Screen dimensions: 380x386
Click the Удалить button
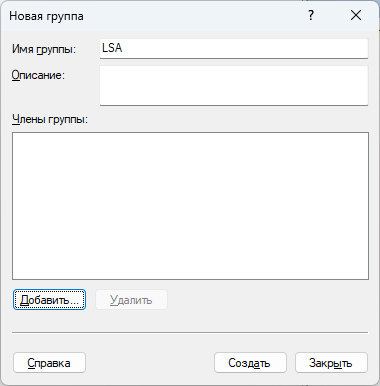131,300
